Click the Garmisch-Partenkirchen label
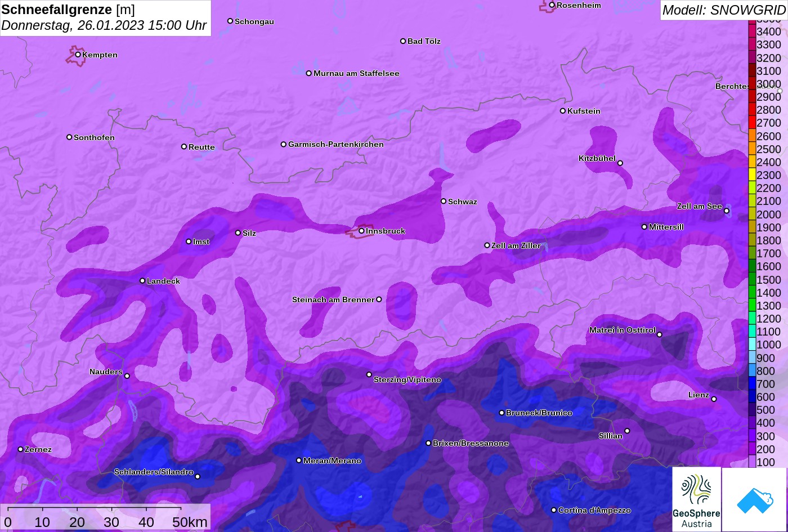 click(x=335, y=145)
